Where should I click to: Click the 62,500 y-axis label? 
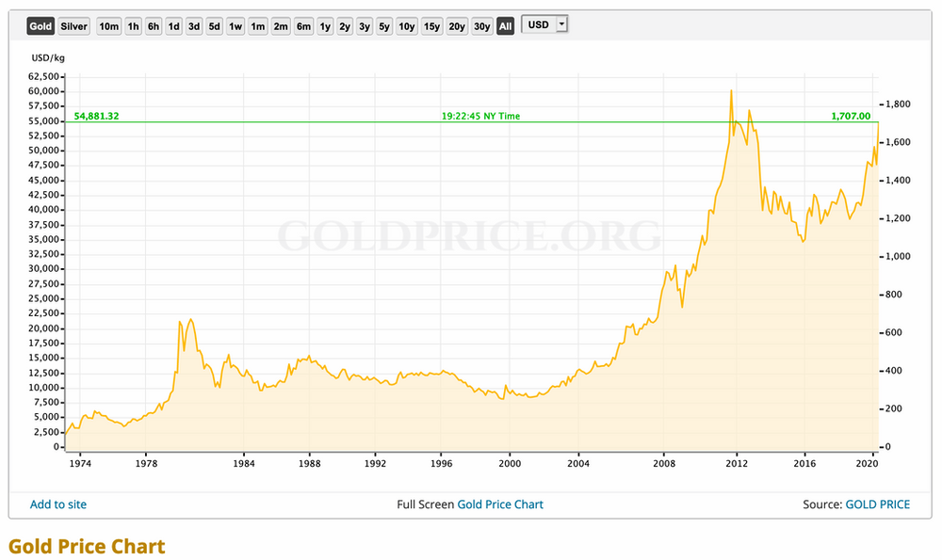click(44, 76)
